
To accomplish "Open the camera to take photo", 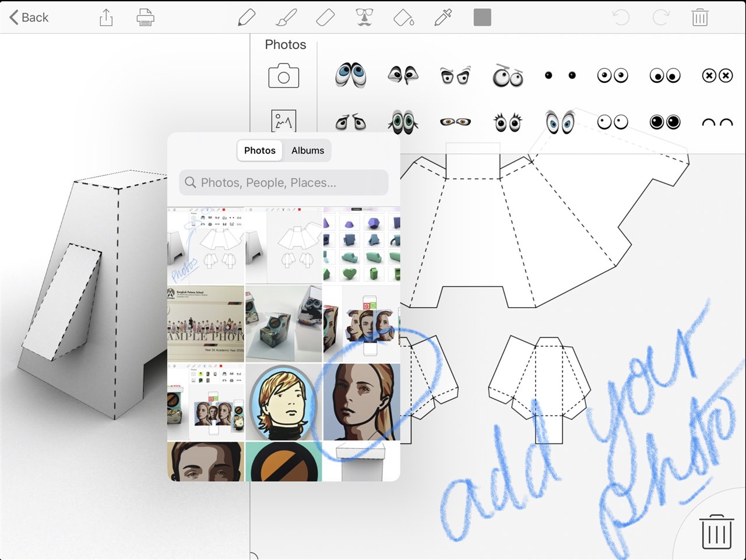I will tap(284, 76).
